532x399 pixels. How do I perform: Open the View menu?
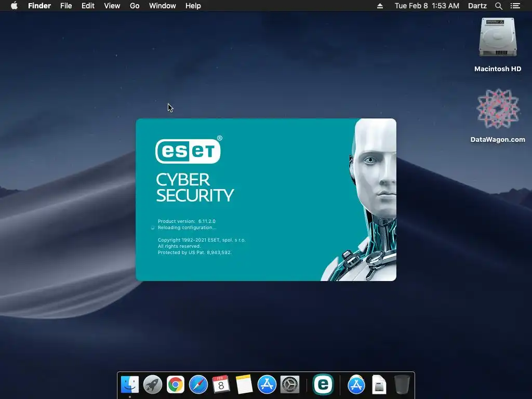(x=112, y=6)
